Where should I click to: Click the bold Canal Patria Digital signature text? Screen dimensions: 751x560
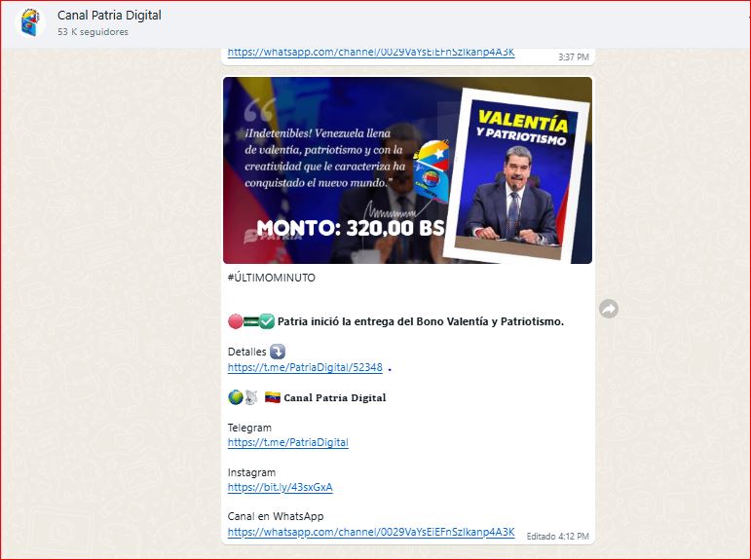(x=335, y=397)
